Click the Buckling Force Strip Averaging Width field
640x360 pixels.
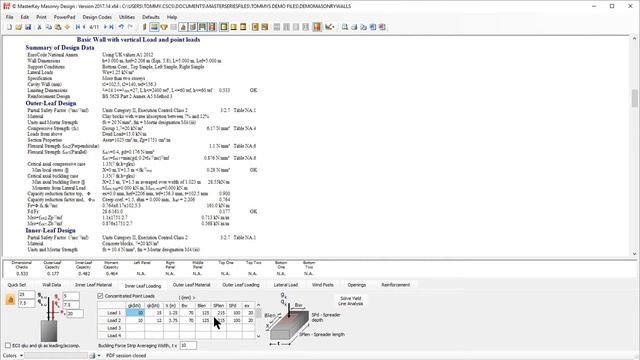pyautogui.click(x=188, y=346)
